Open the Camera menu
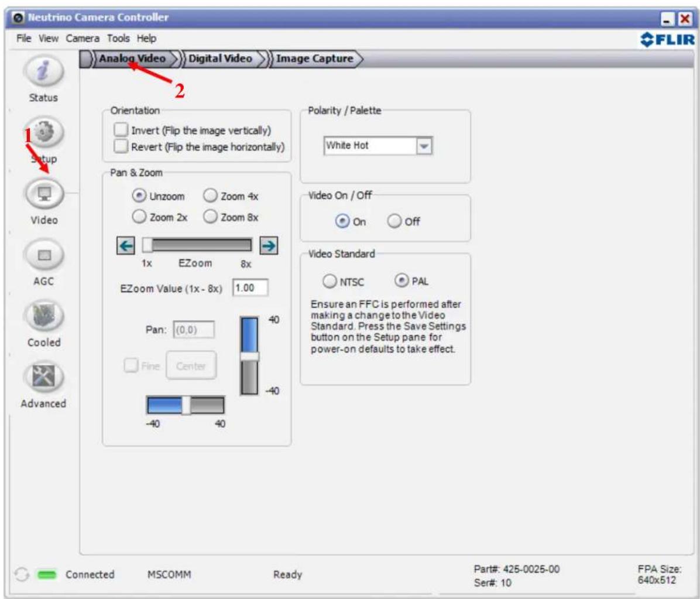The width and height of the screenshot is (700, 599). [83, 39]
